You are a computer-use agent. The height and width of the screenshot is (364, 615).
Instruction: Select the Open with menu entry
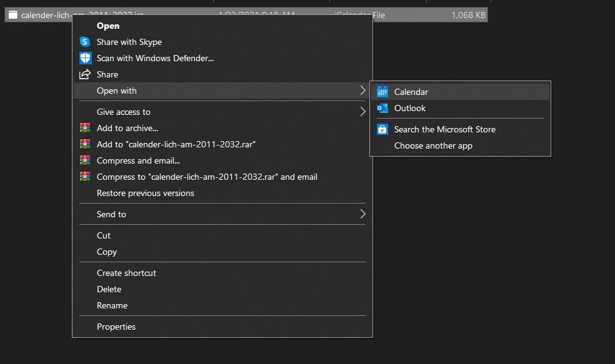pyautogui.click(x=222, y=91)
